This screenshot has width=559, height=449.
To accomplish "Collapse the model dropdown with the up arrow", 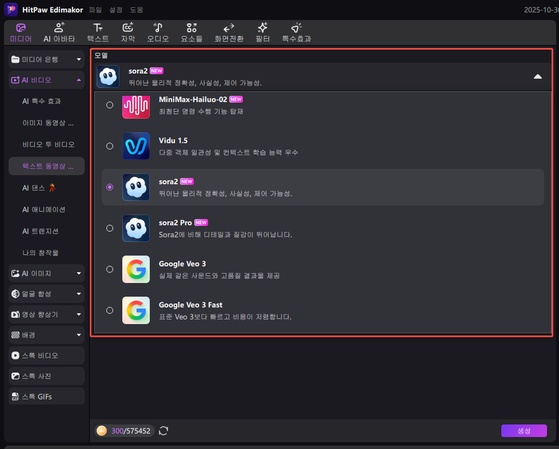I will pos(538,77).
